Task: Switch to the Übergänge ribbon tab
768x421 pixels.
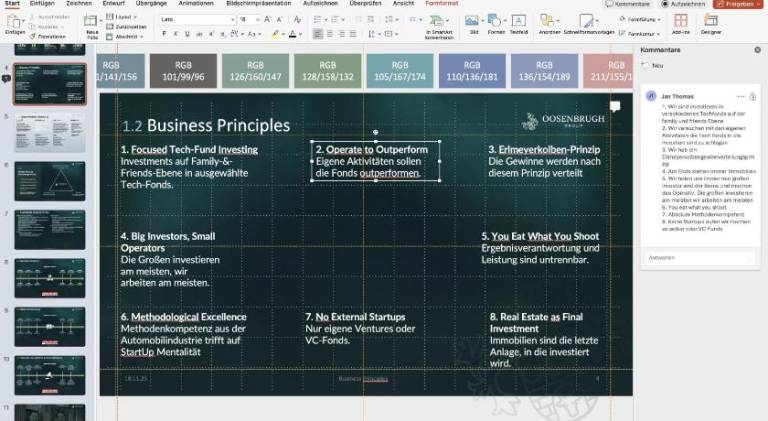Action: (151, 3)
